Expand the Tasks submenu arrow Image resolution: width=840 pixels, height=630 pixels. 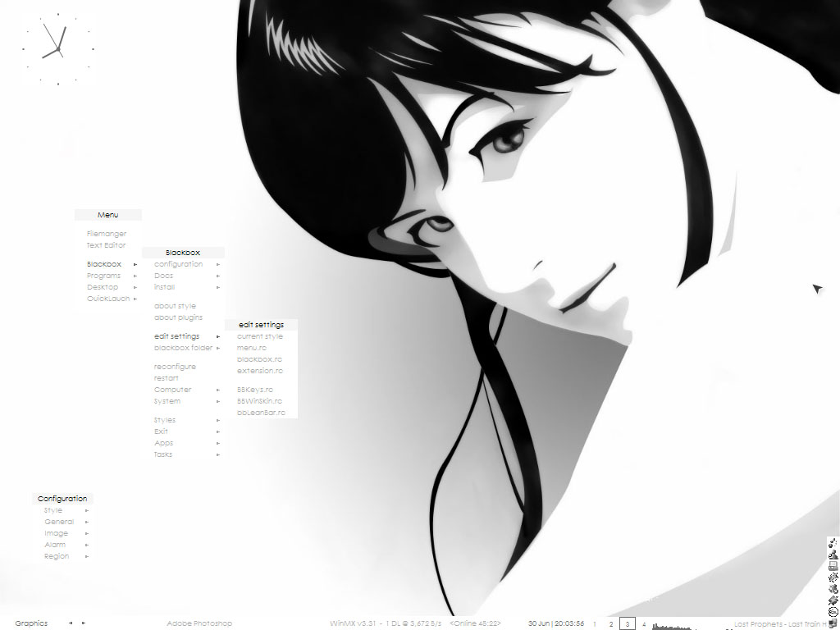click(x=218, y=454)
